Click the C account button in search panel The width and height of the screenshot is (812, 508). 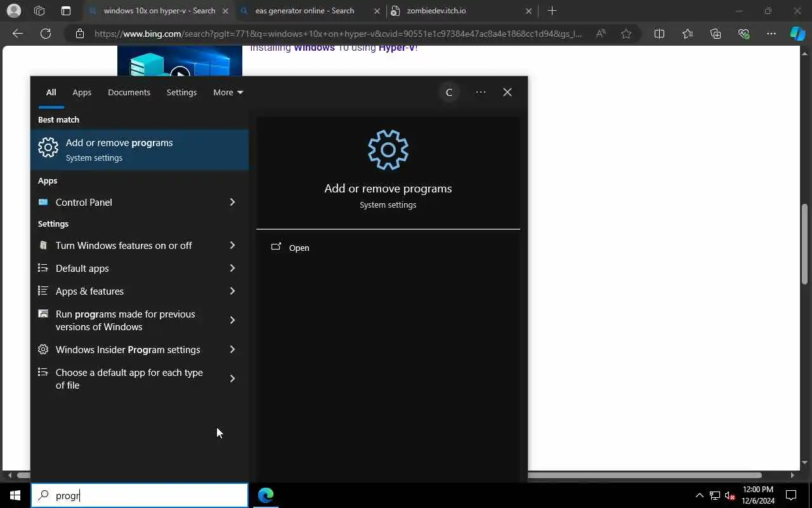coord(449,92)
